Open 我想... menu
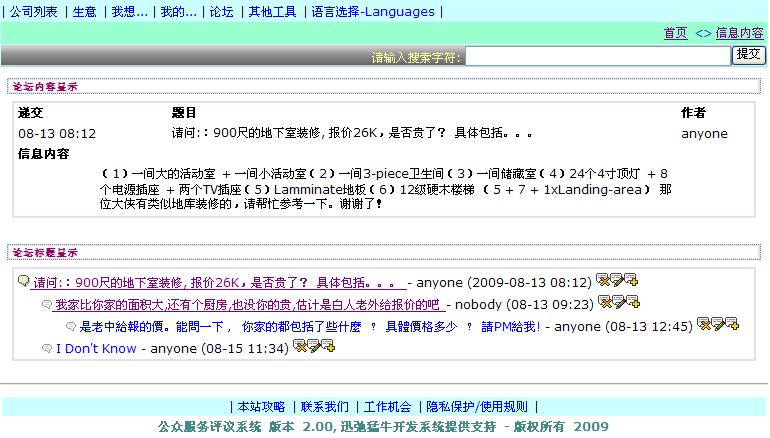The width and height of the screenshot is (770, 438). click(x=129, y=11)
